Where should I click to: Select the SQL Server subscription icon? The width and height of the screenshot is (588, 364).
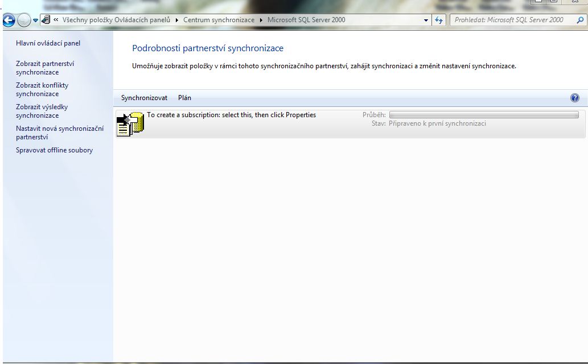(130, 124)
